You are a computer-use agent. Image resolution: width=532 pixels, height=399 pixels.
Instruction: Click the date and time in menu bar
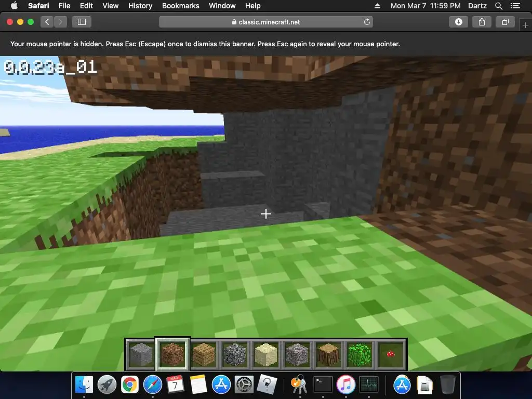(425, 6)
